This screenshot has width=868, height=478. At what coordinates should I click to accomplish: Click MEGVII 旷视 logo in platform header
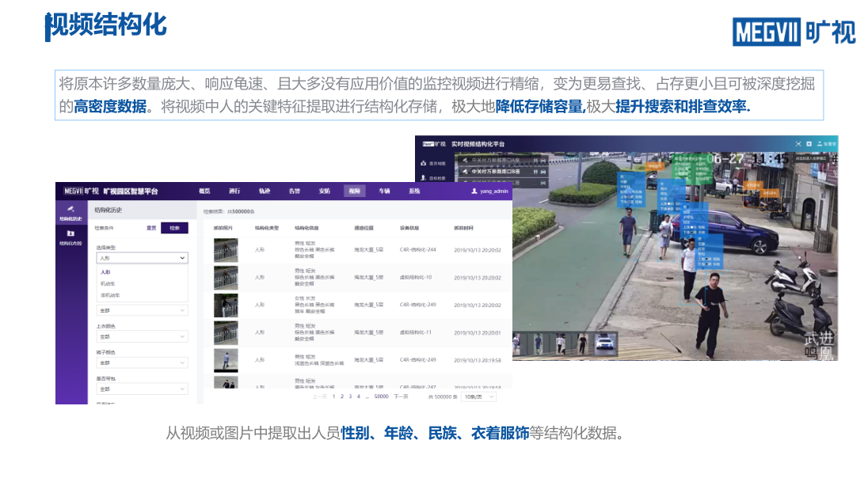81,192
